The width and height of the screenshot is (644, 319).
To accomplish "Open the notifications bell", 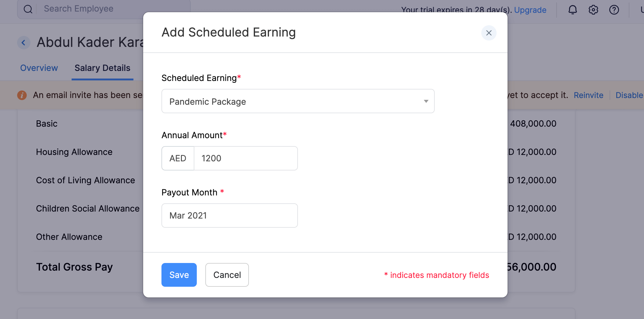I will click(573, 10).
